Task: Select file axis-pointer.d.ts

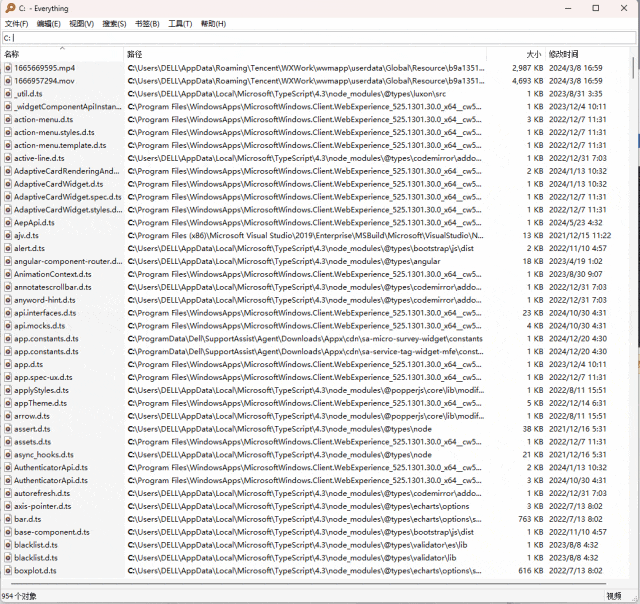Action: (x=42, y=506)
